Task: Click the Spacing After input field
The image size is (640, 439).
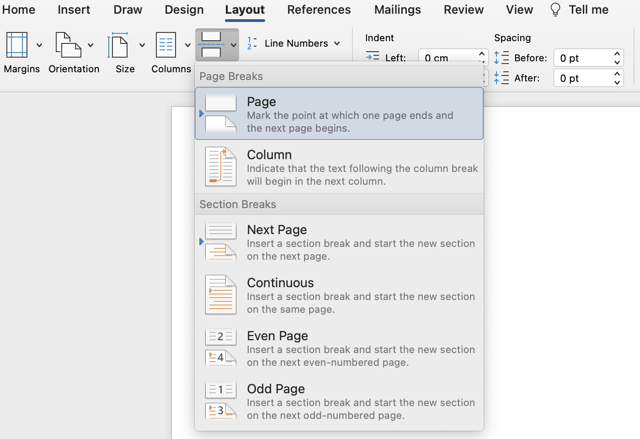Action: [581, 78]
